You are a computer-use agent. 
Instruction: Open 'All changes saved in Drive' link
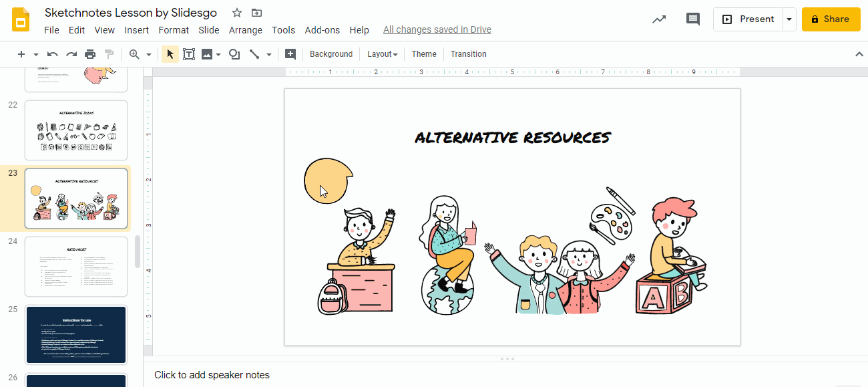(x=437, y=30)
